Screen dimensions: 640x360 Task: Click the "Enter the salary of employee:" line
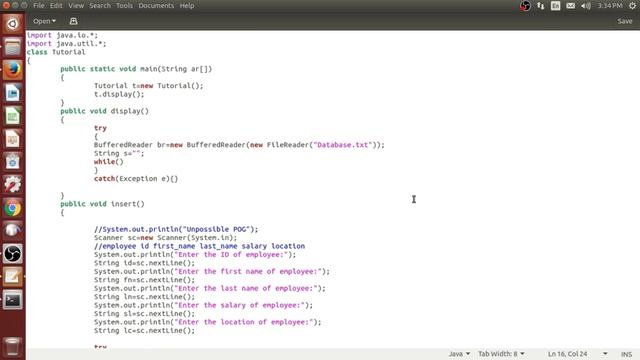(203, 305)
